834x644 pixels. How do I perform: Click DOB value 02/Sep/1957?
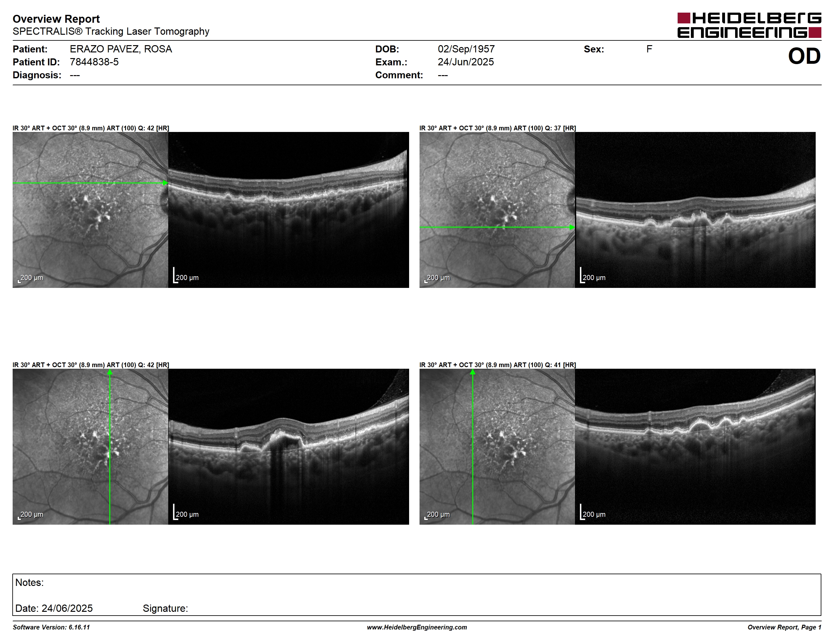click(466, 49)
